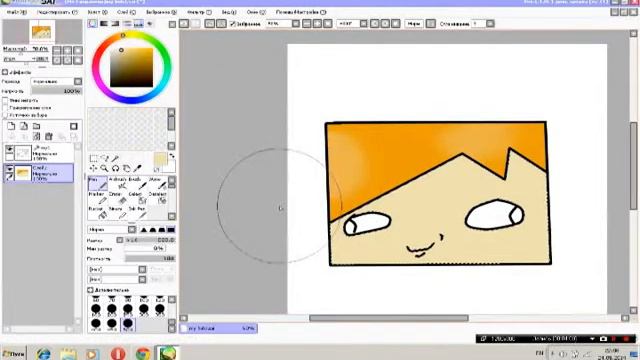
Task: Click the canvas horizontal scrollbar
Action: pyautogui.click(x=389, y=318)
